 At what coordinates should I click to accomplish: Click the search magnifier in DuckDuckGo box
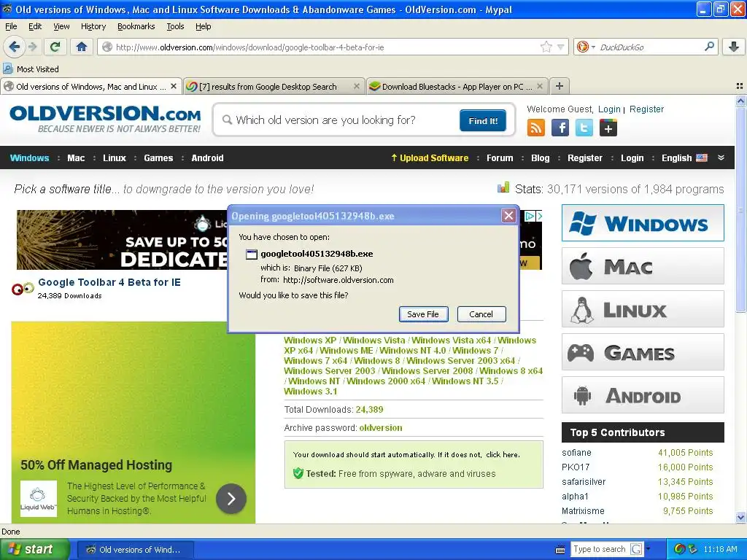click(709, 47)
